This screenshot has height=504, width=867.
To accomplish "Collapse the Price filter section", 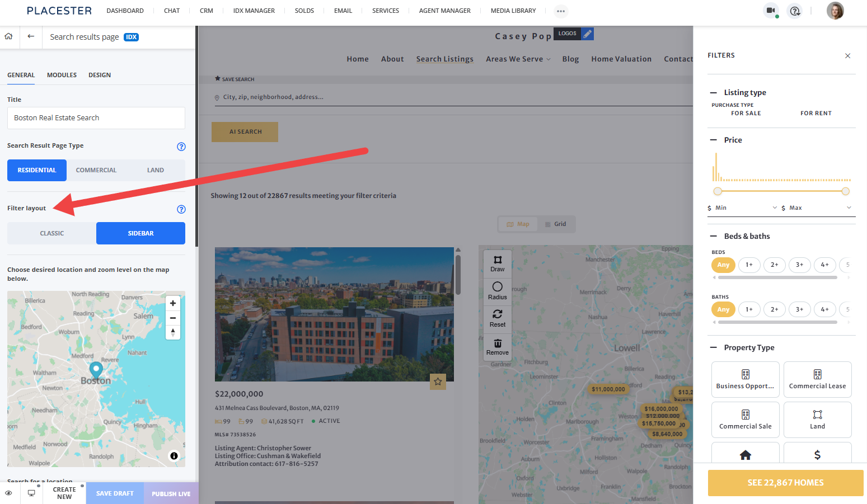I will point(714,140).
